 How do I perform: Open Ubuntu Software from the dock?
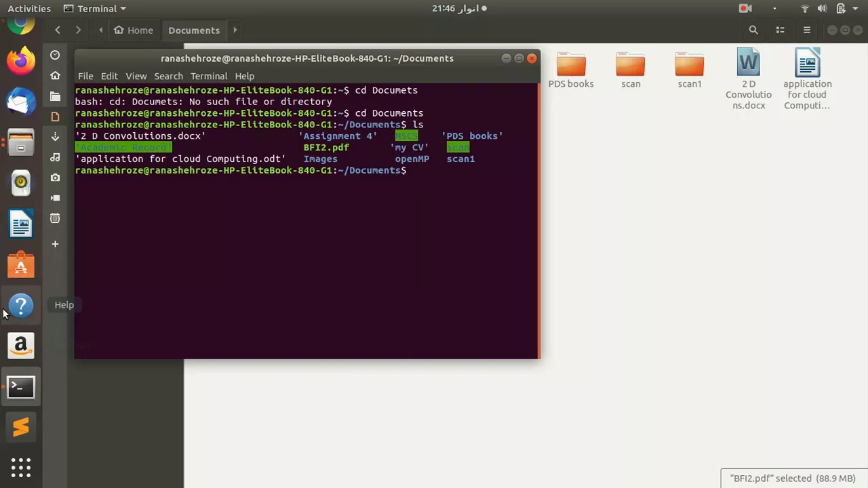(x=20, y=264)
